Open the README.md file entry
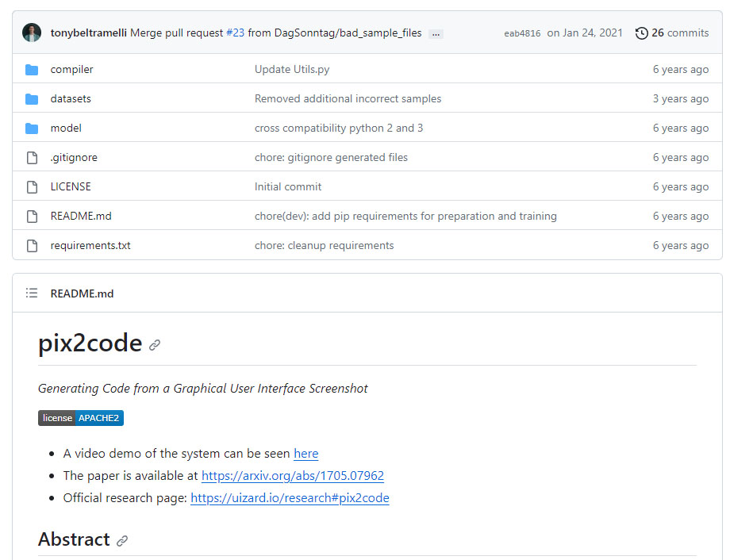This screenshot has width=730, height=560. point(80,216)
